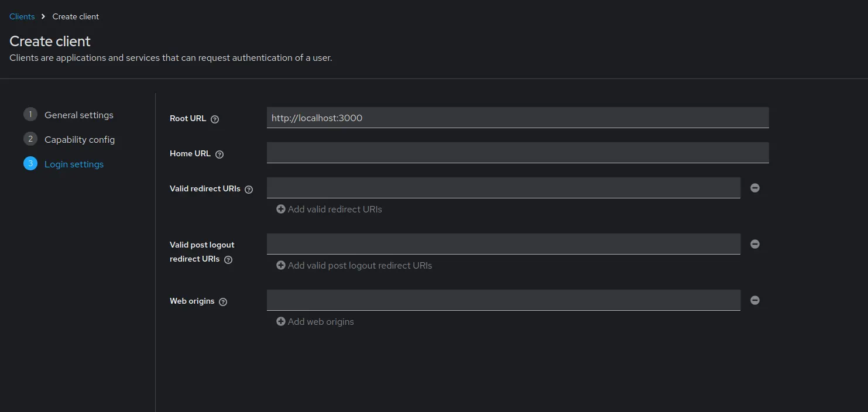Go to the General settings step

(x=78, y=115)
